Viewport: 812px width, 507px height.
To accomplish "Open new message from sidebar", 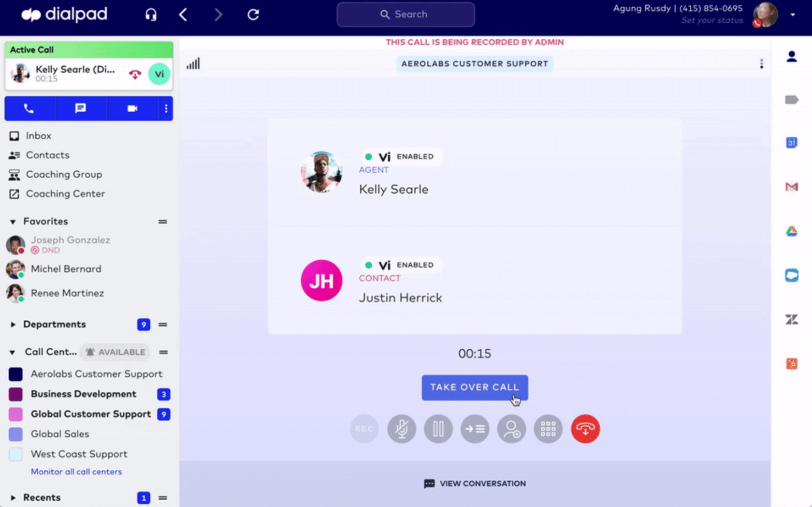I will [81, 108].
